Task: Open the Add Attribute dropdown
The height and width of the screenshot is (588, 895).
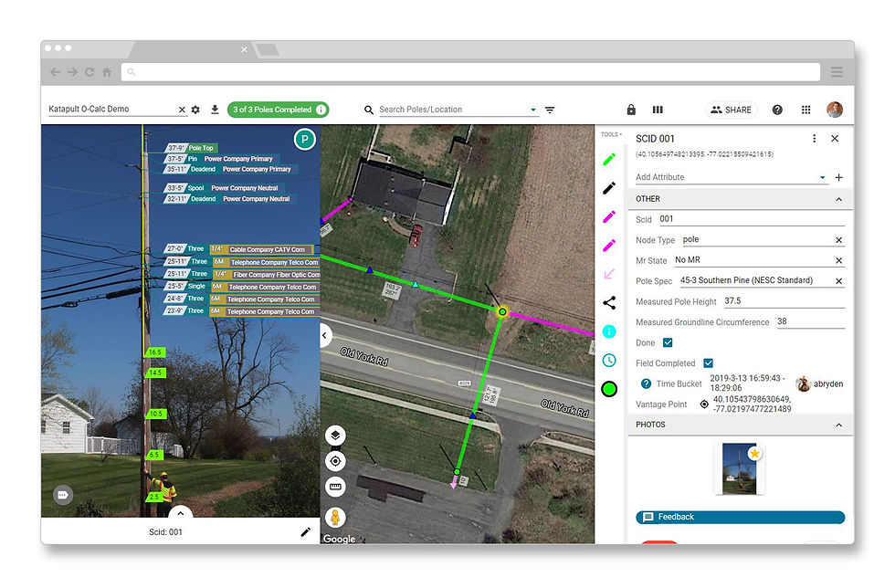Action: [823, 177]
